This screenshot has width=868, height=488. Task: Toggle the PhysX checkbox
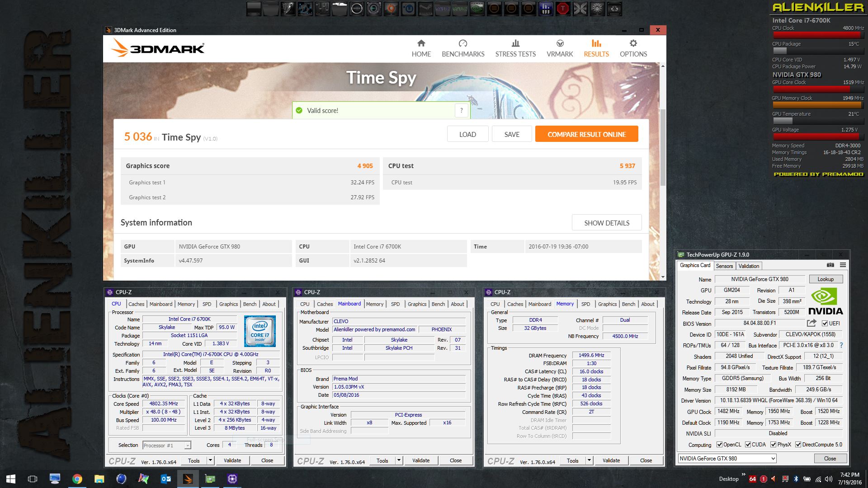(773, 445)
